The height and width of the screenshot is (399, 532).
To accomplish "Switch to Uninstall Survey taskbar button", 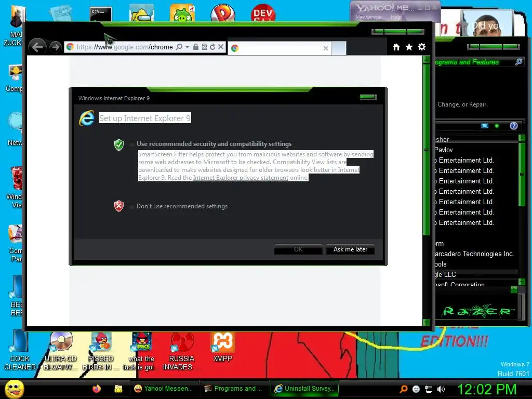I will pyautogui.click(x=304, y=389).
